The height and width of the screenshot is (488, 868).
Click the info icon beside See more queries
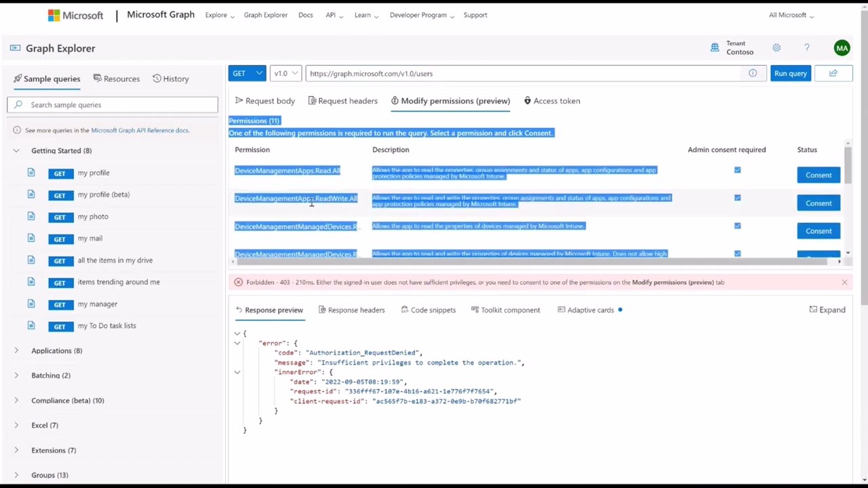pyautogui.click(x=17, y=130)
